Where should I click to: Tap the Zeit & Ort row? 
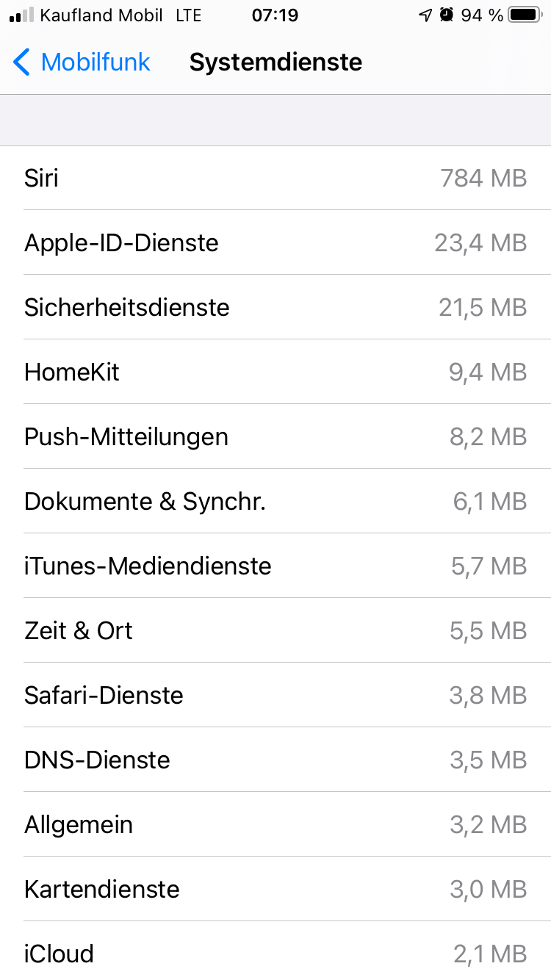point(275,630)
